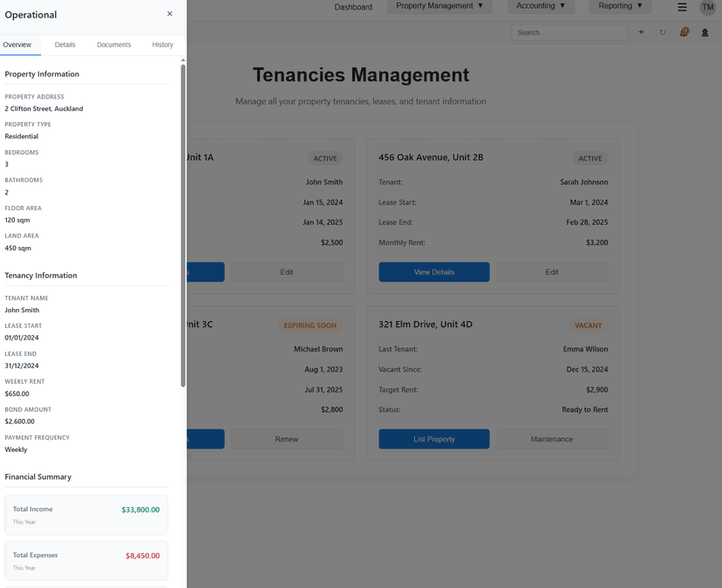Click the land area value "450 sqm"
The height and width of the screenshot is (588, 722).
(18, 248)
